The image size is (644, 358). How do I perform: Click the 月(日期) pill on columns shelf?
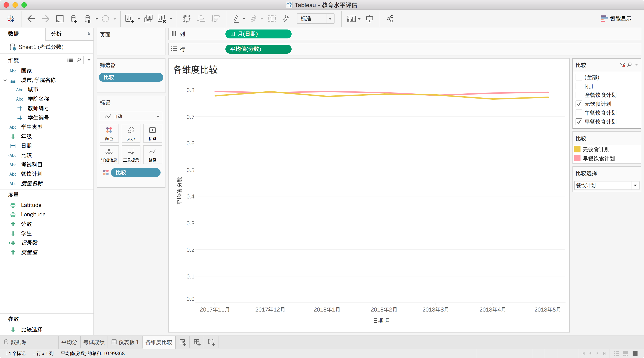pos(258,34)
